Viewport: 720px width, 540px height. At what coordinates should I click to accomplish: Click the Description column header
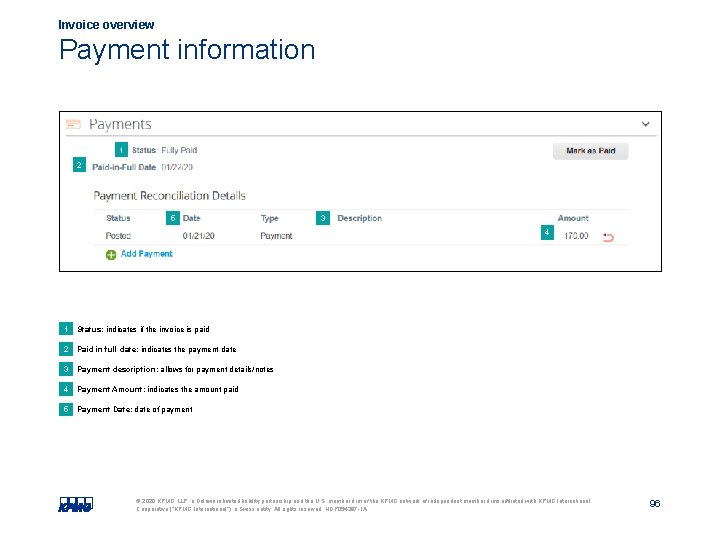[x=360, y=218]
